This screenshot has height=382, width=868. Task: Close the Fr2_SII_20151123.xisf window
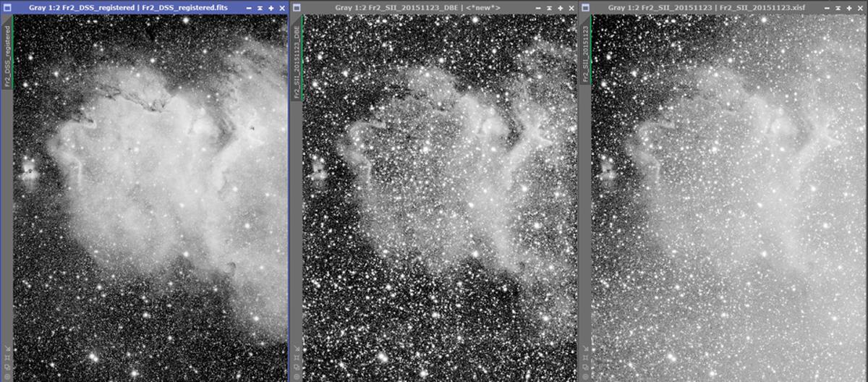(861, 8)
